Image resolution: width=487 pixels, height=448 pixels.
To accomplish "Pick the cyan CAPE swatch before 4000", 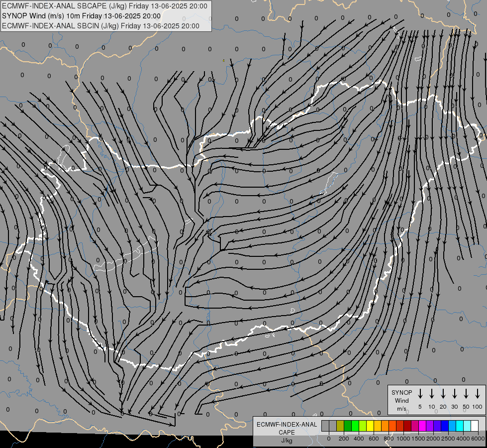I will coord(460,426).
